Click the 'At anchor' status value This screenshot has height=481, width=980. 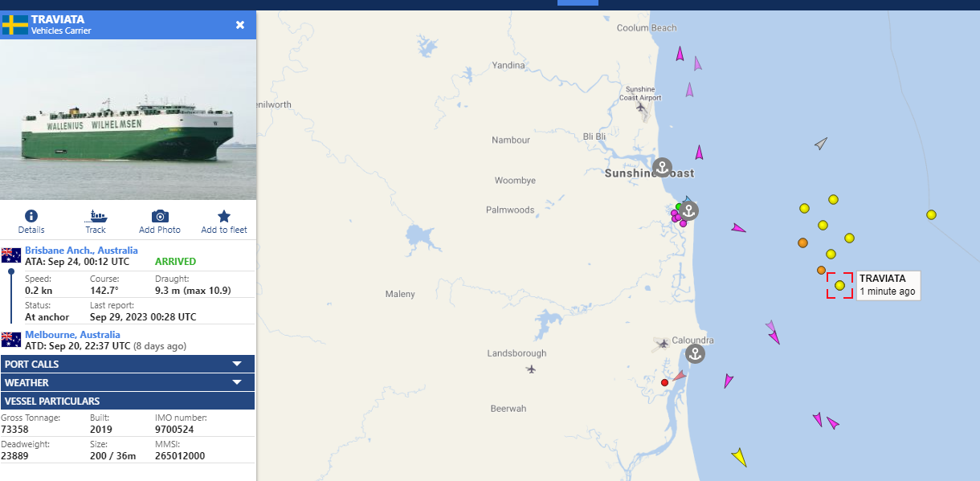pyautogui.click(x=47, y=317)
